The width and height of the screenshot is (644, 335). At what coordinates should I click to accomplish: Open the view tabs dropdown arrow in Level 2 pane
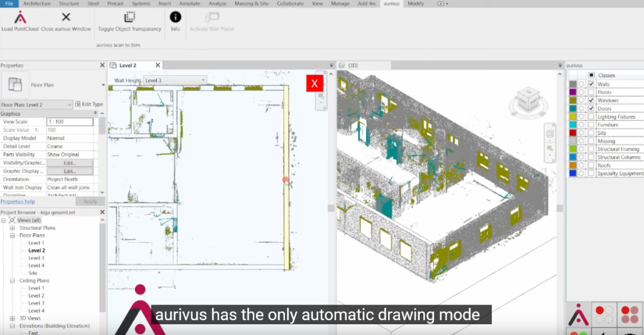click(x=332, y=66)
